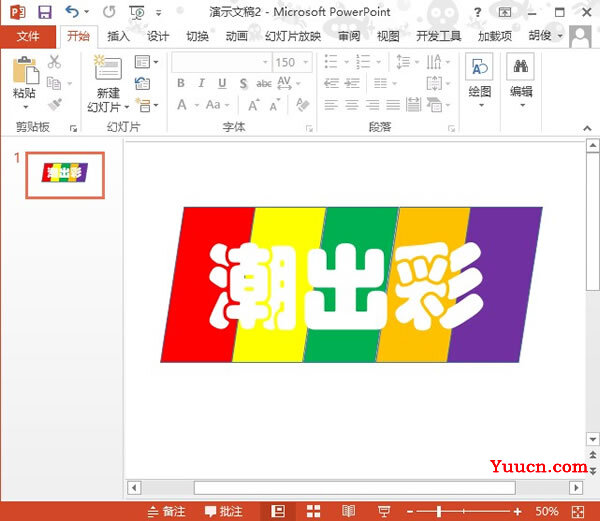Toggle the Notes (备注) pane

(x=166, y=511)
